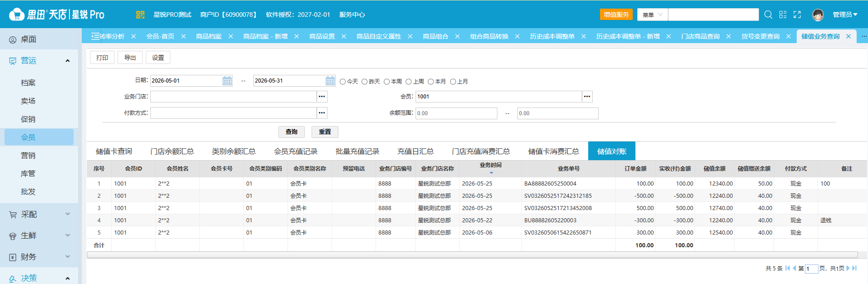The width and height of the screenshot is (868, 284).
Task: Click the search magnifier icon in the header
Action: point(768,15)
